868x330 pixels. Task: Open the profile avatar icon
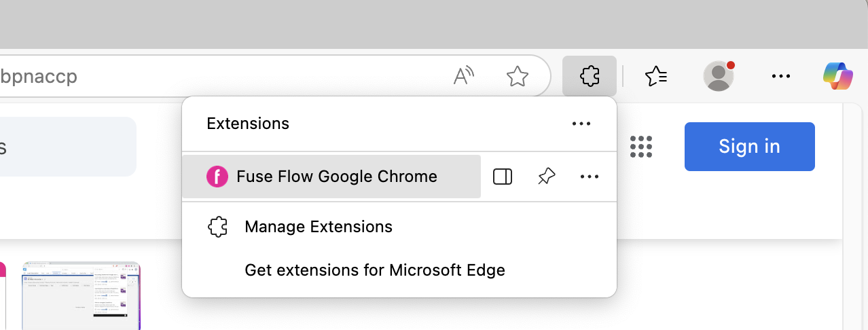point(718,76)
